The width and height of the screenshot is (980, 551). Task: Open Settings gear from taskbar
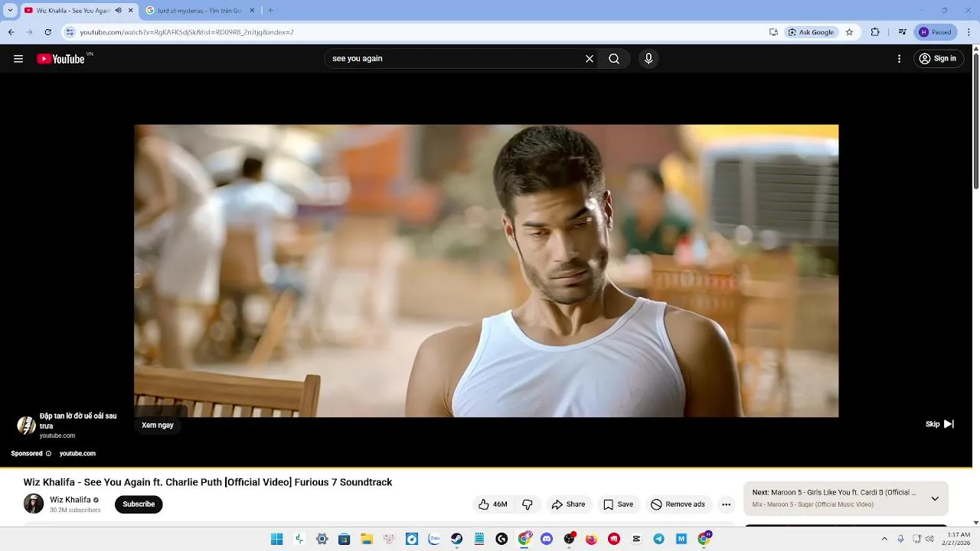322,539
